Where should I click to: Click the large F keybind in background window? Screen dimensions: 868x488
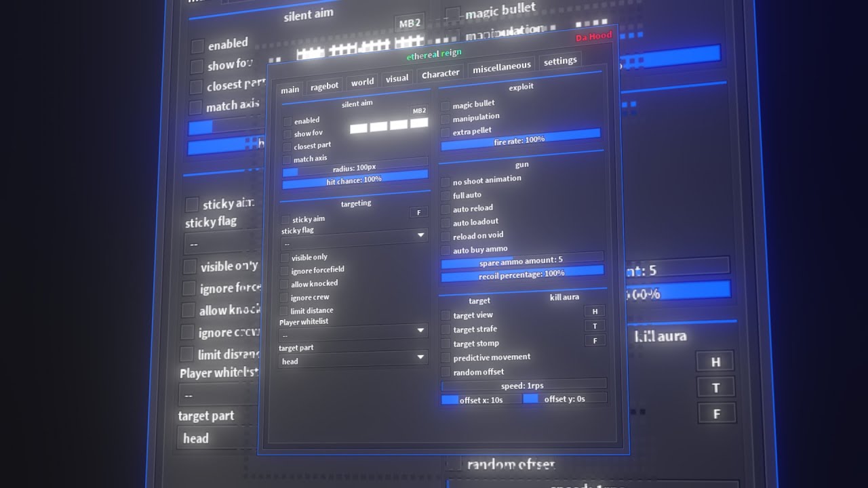point(716,413)
